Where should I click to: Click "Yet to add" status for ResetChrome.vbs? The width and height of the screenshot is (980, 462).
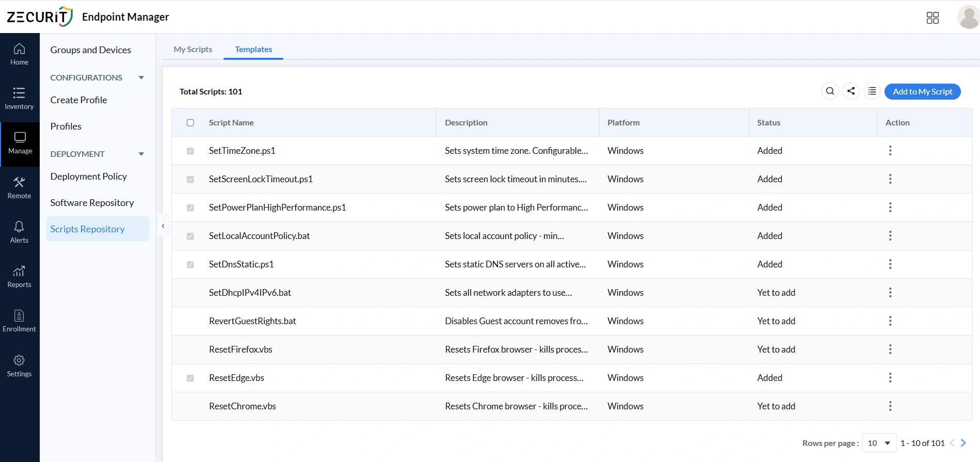(776, 406)
